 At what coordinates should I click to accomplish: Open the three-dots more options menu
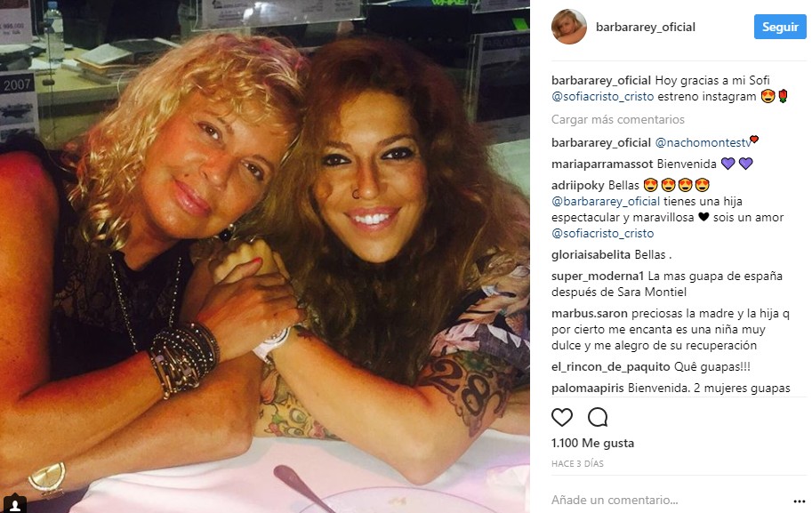(799, 501)
